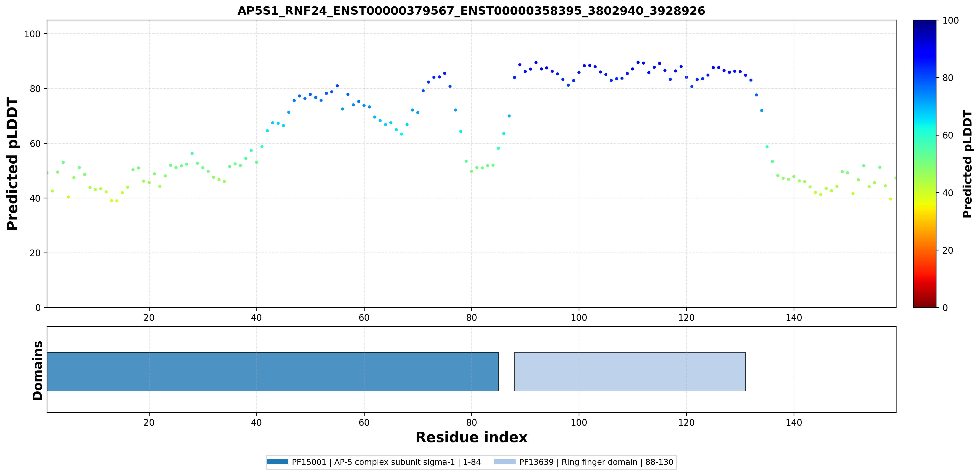Click the PF13639 legend color swatch
The image size is (980, 476).
click(505, 462)
